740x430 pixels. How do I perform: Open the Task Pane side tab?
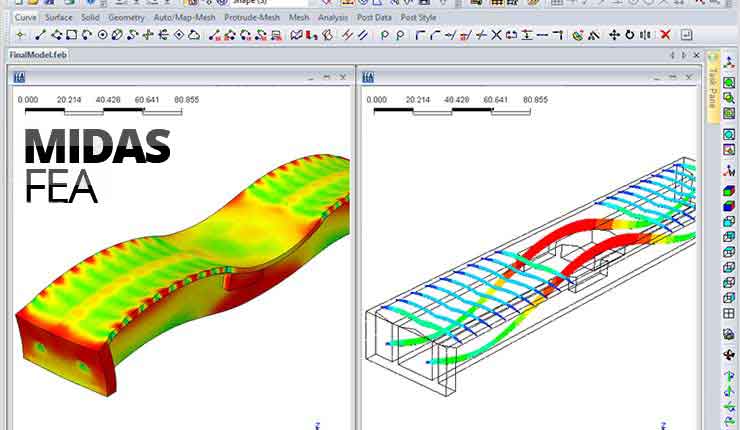tap(713, 87)
